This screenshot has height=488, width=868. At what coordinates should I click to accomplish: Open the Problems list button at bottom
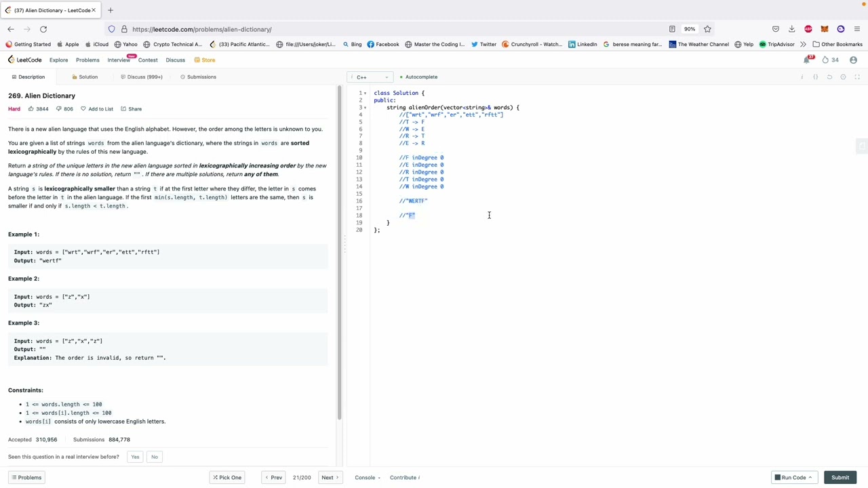(x=26, y=477)
